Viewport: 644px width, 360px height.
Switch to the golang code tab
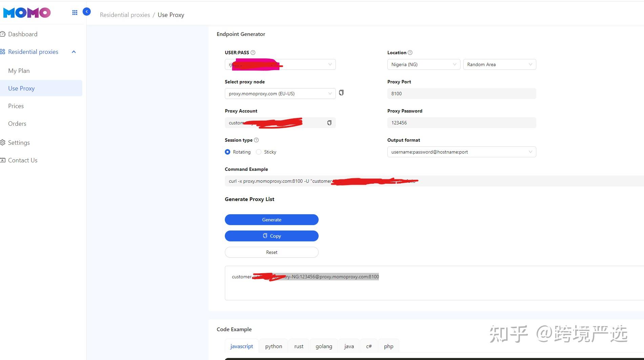[324, 346]
